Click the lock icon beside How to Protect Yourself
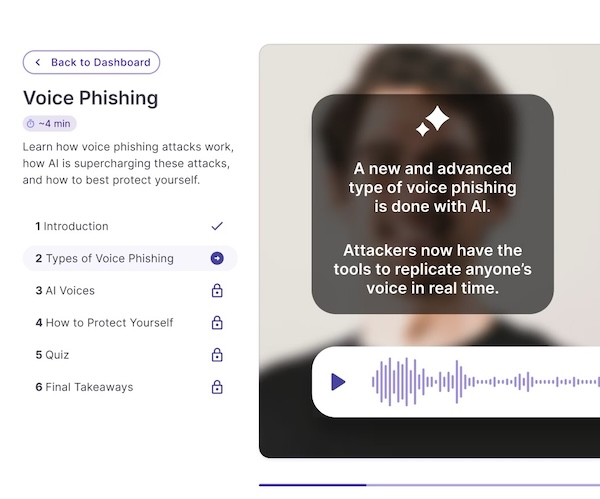 217,323
